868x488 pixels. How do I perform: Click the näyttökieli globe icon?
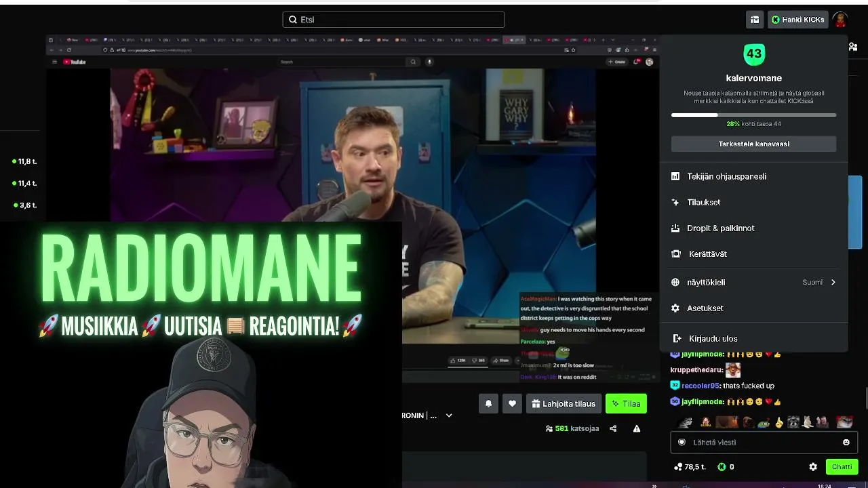[x=675, y=282]
